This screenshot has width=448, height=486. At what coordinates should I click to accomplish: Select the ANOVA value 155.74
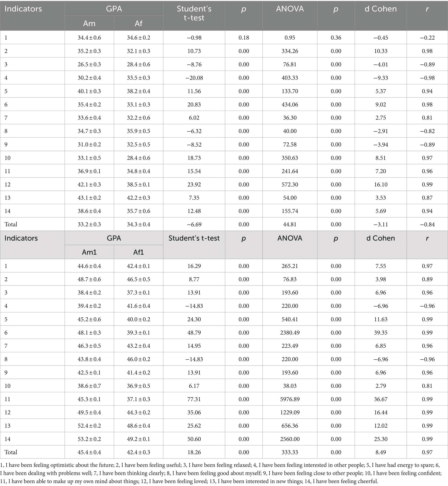290,211
